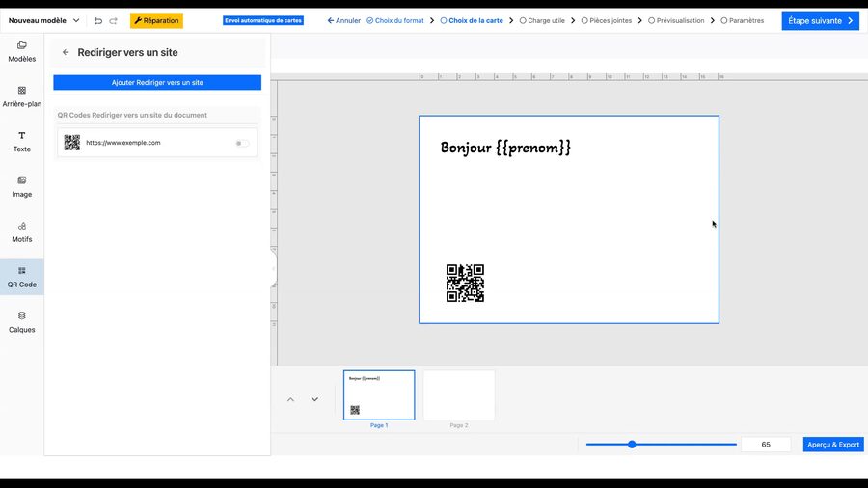Screen dimensions: 868x488
Task: Click the zoom value field showing 65
Action: [x=766, y=445]
